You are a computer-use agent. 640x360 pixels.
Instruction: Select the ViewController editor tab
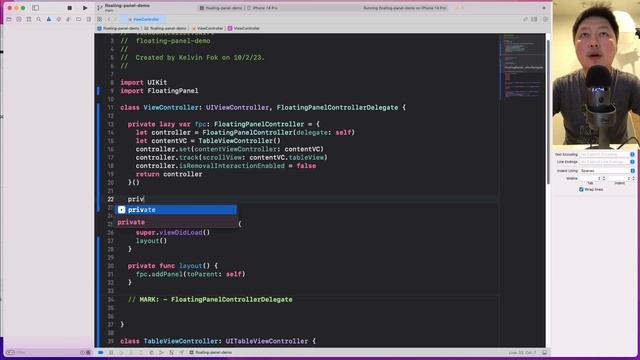(144, 19)
